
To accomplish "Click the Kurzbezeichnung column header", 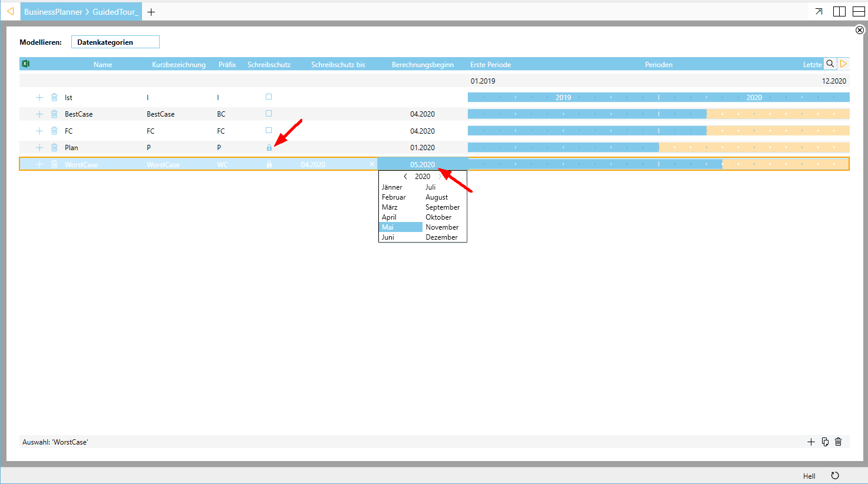I will (x=179, y=65).
